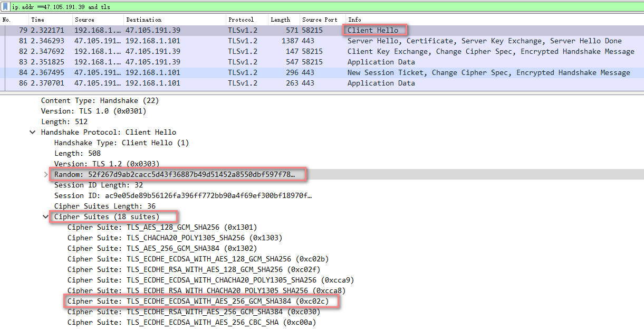Sort by the Protocol column header
The width and height of the screenshot is (644, 329).
(x=241, y=20)
